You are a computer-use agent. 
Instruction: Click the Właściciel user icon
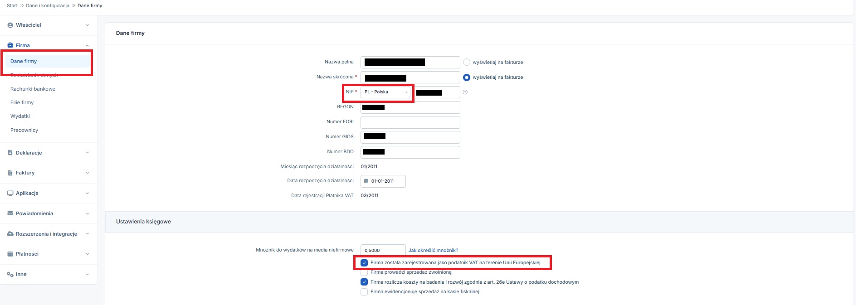[x=10, y=25]
